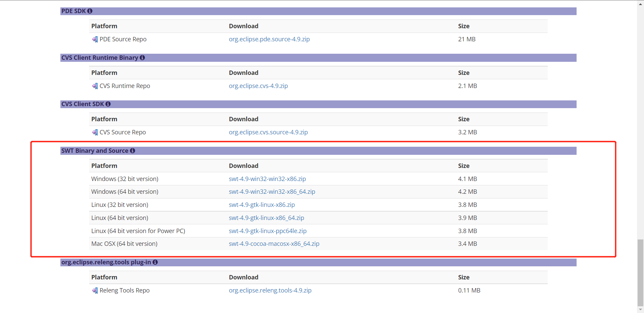The height and width of the screenshot is (313, 644).
Task: Click the Releng Tools Repo platform text
Action: click(124, 290)
